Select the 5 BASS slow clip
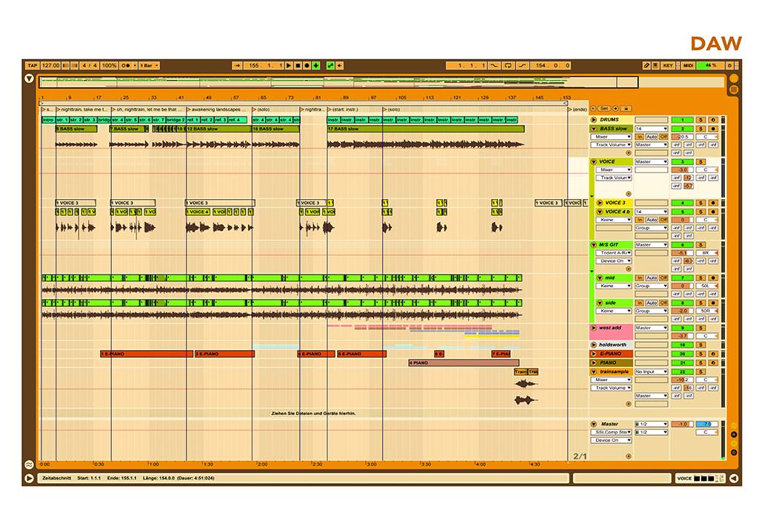762x532 pixels. pos(76,129)
